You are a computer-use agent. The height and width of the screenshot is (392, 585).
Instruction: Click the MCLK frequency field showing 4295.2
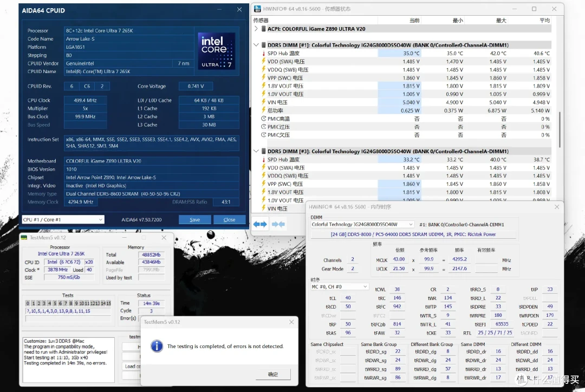click(460, 259)
